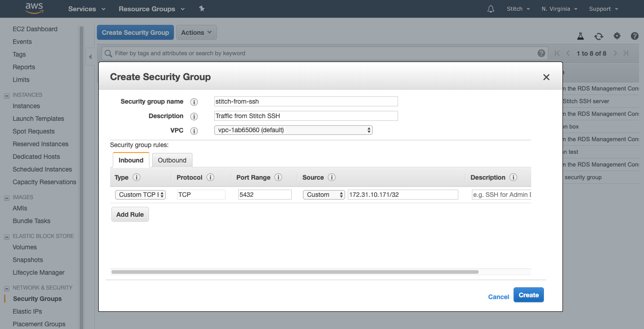The height and width of the screenshot is (329, 644).
Task: Click the search magnifier in filter bar
Action: 108,53
